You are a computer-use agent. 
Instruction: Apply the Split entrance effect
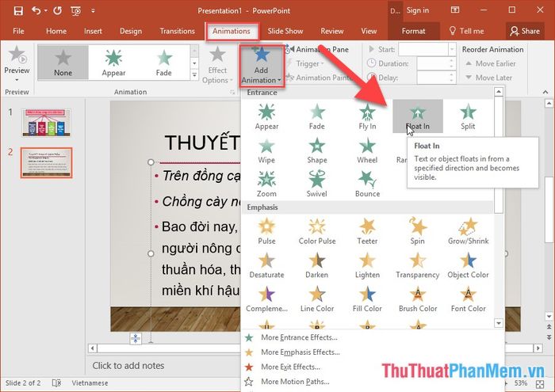pyautogui.click(x=468, y=116)
